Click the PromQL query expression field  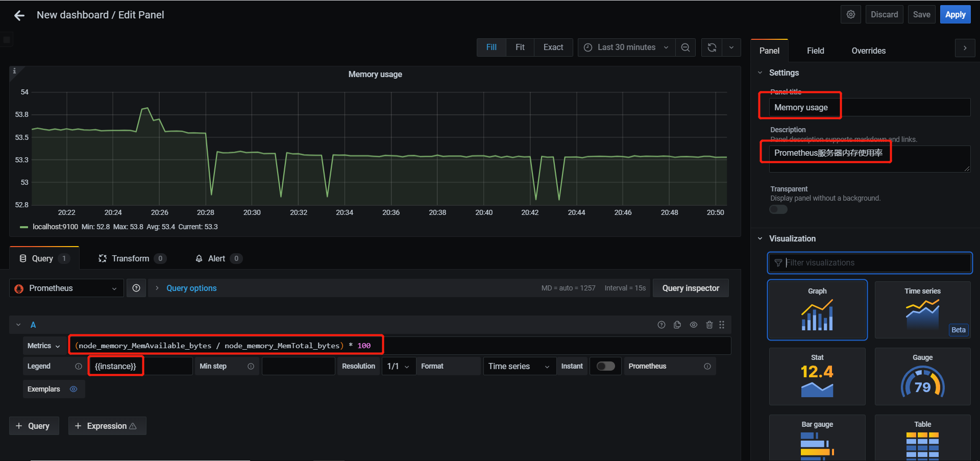[400, 346]
